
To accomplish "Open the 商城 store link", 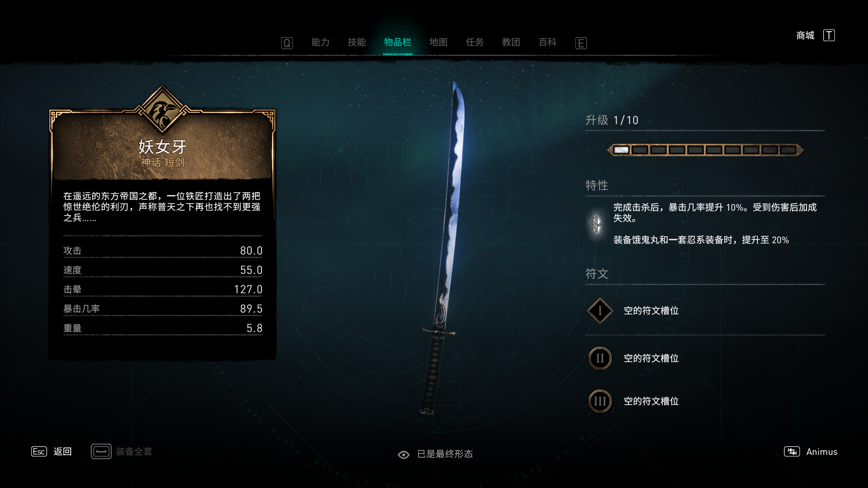I will click(x=805, y=35).
